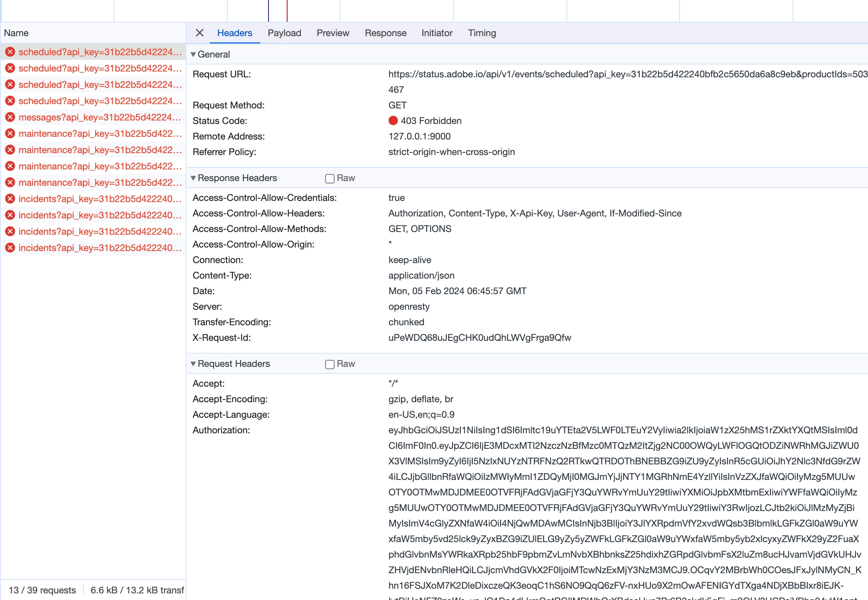Switch to the Preview tab

(x=333, y=33)
